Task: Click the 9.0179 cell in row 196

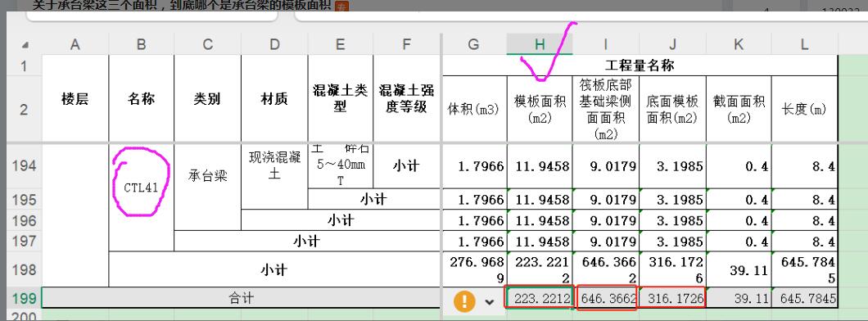Action: tap(606, 220)
